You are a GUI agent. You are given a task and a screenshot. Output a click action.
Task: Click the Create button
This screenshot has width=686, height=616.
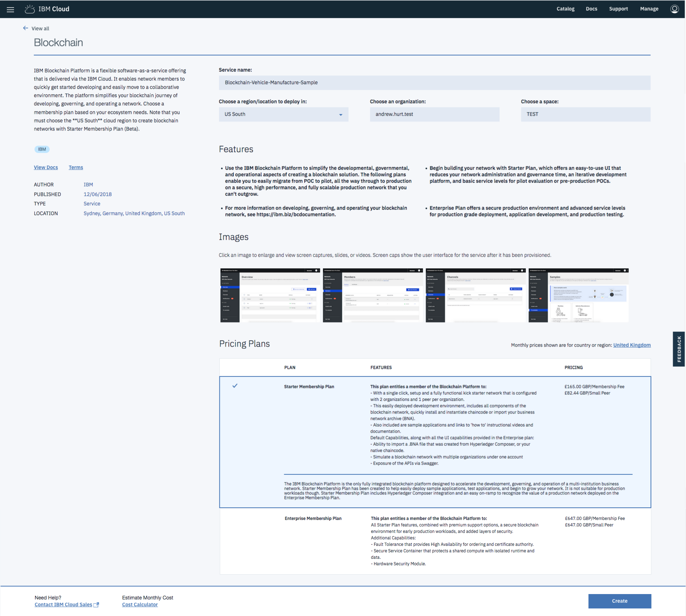tap(619, 601)
